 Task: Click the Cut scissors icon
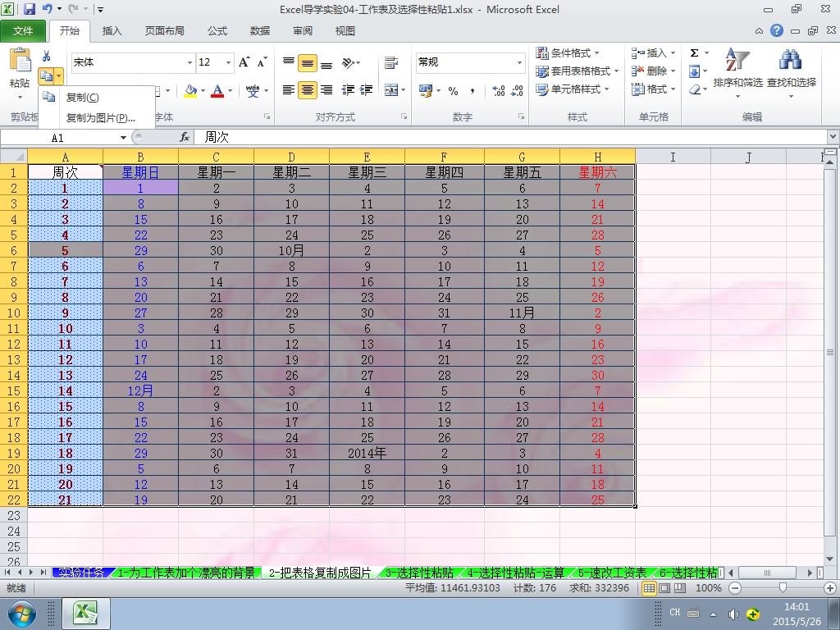(47, 57)
